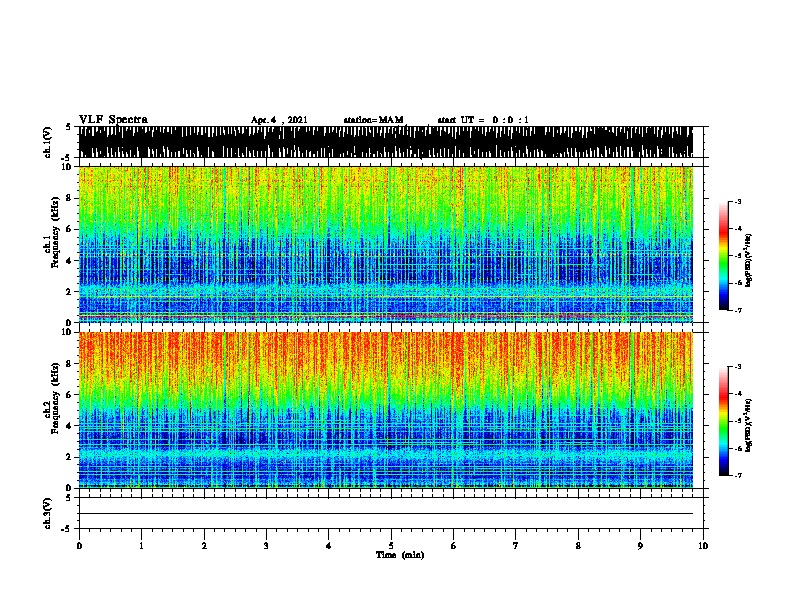Click the flat line in ch.3 voltage panel
Image resolution: width=792 pixels, height=612 pixels.
pyautogui.click(x=386, y=514)
